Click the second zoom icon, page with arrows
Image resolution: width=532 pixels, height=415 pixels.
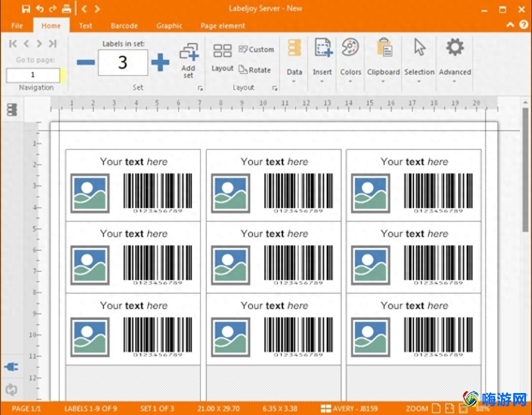click(450, 408)
